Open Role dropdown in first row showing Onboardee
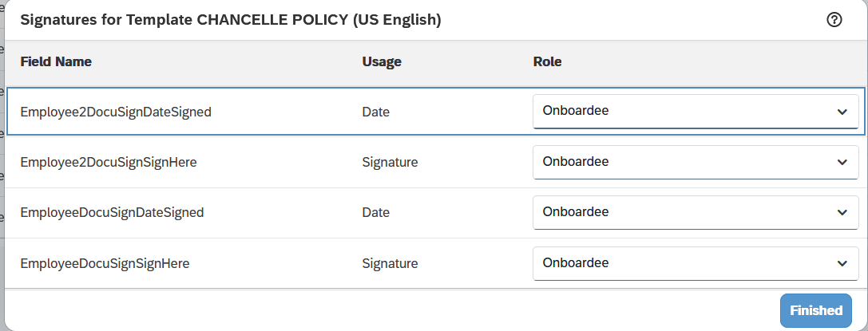This screenshot has height=331, width=868. [696, 111]
